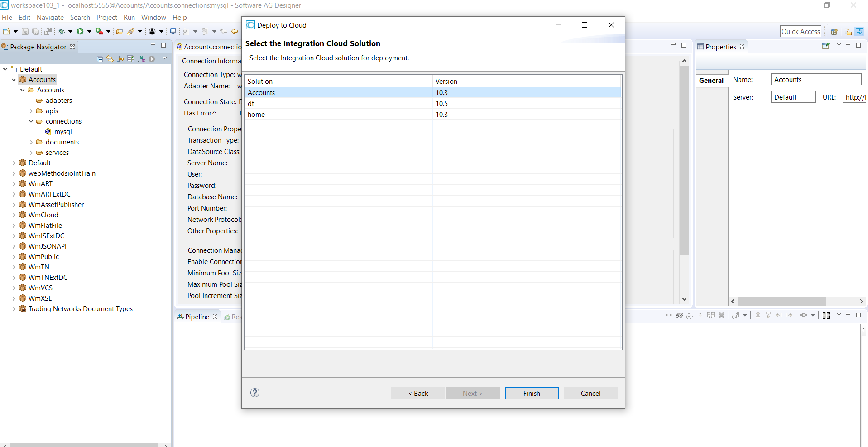The width and height of the screenshot is (868, 447).
Task: Select the Accounts solution row
Action: 433,92
